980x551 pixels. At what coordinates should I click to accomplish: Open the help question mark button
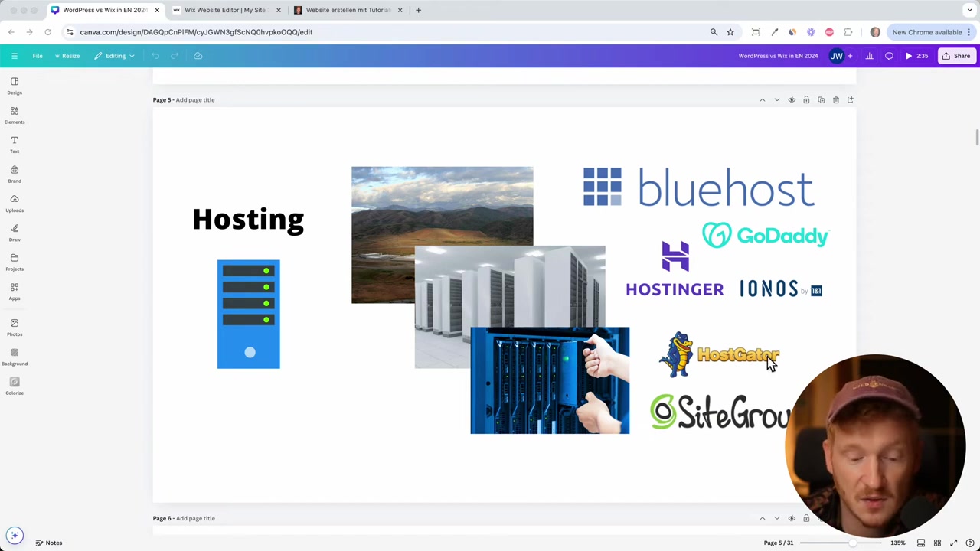click(x=969, y=543)
